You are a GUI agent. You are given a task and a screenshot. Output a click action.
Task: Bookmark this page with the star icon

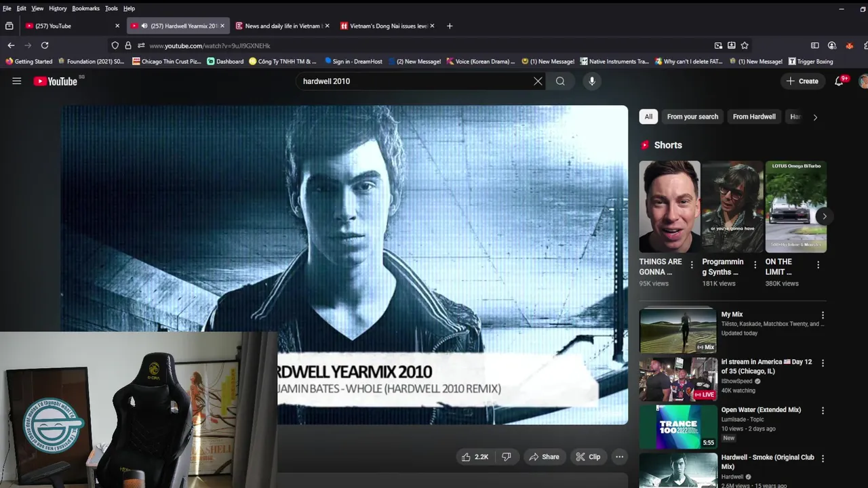pyautogui.click(x=745, y=45)
